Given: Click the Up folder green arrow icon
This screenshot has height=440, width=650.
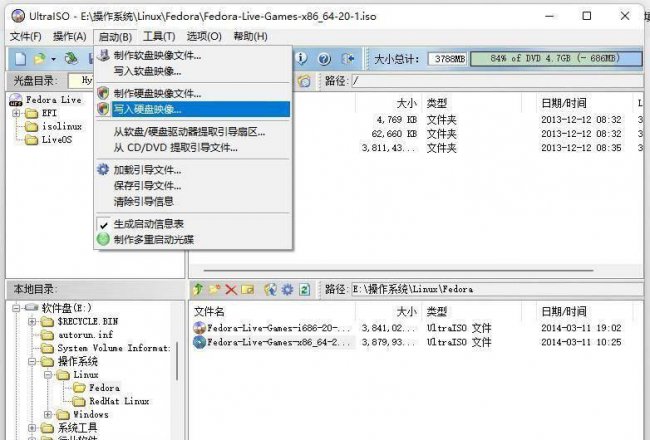Looking at the screenshot, I should 198,289.
